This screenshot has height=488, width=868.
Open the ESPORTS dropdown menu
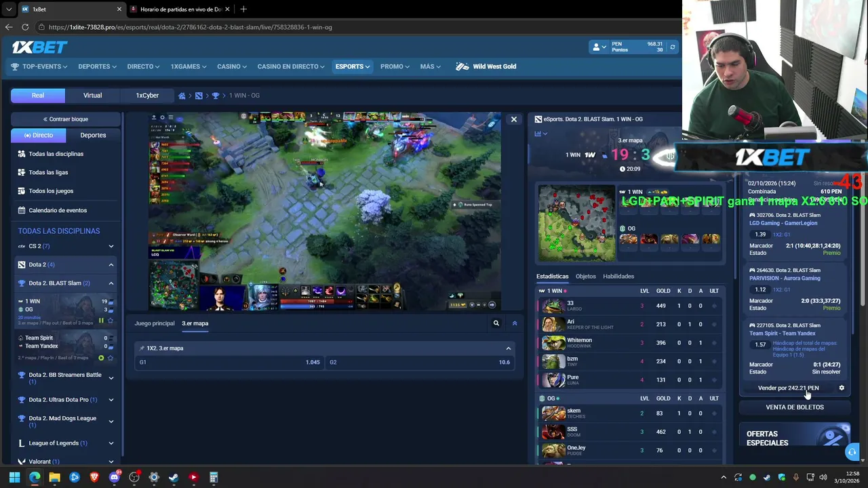[353, 66]
